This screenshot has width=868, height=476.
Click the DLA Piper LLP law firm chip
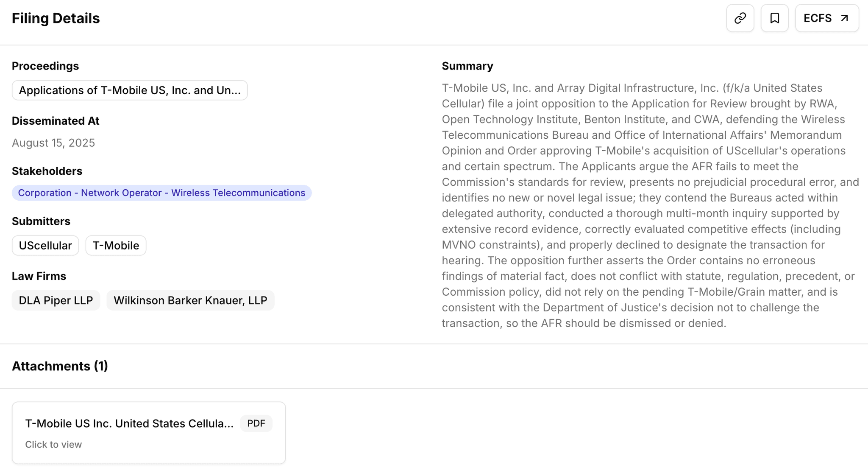click(x=56, y=300)
